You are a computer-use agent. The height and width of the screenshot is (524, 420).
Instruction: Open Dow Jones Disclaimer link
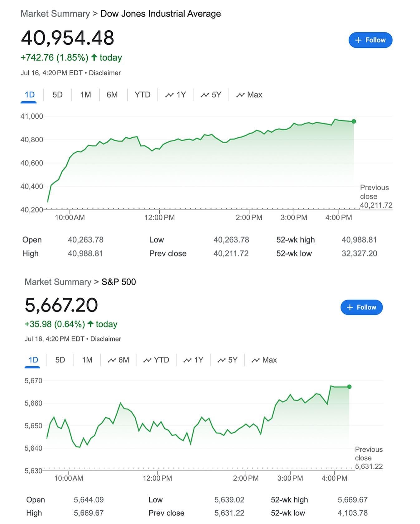(105, 73)
